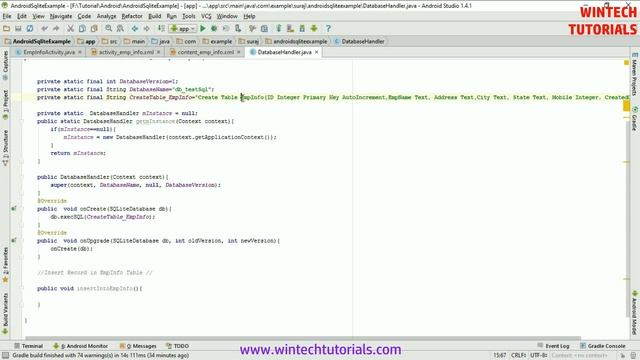
Task: Open the File menu
Action: 7,16
